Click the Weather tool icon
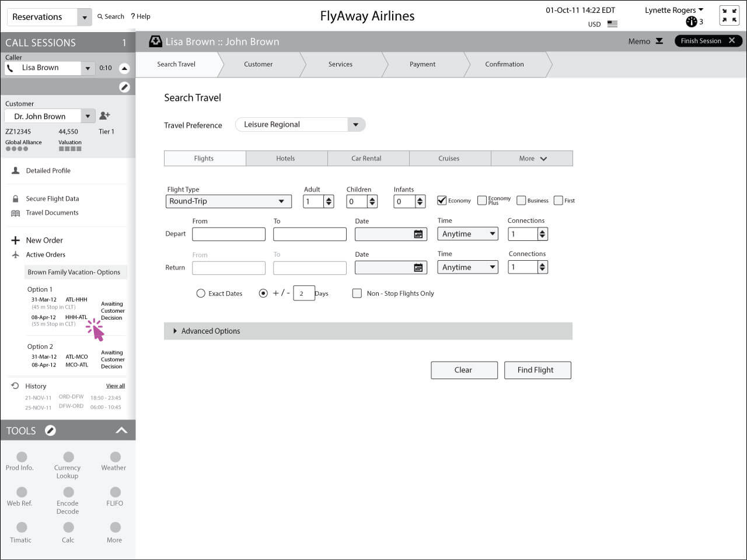Screen dimensions: 747x560 115,457
